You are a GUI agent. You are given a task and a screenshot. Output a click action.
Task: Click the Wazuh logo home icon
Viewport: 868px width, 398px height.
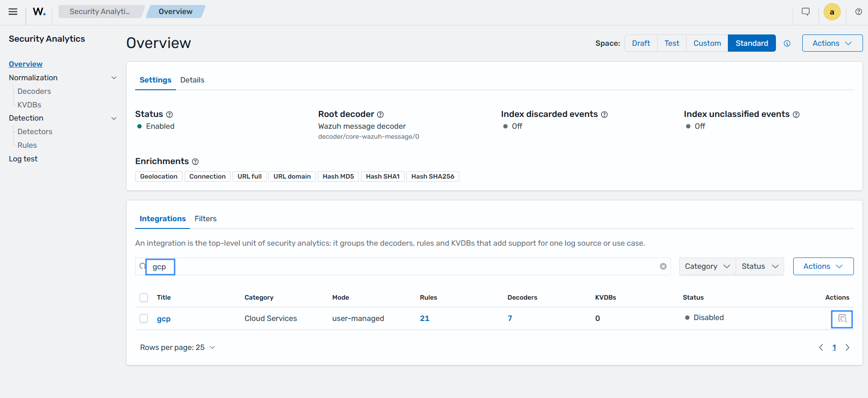pyautogui.click(x=39, y=12)
